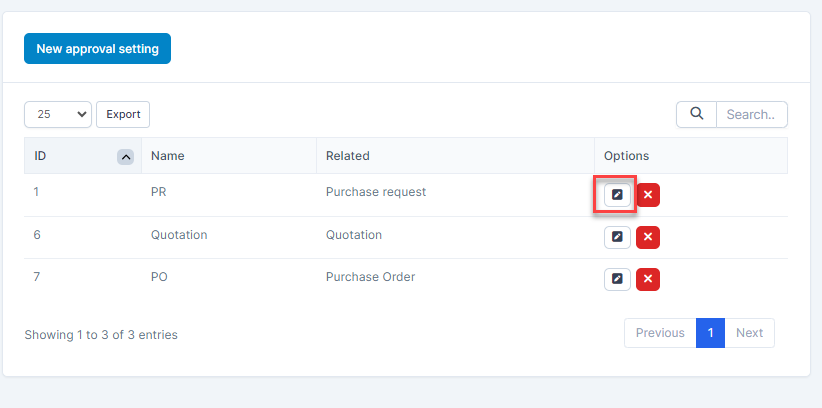Delete the Quotation approval setting
822x408 pixels.
[648, 237]
